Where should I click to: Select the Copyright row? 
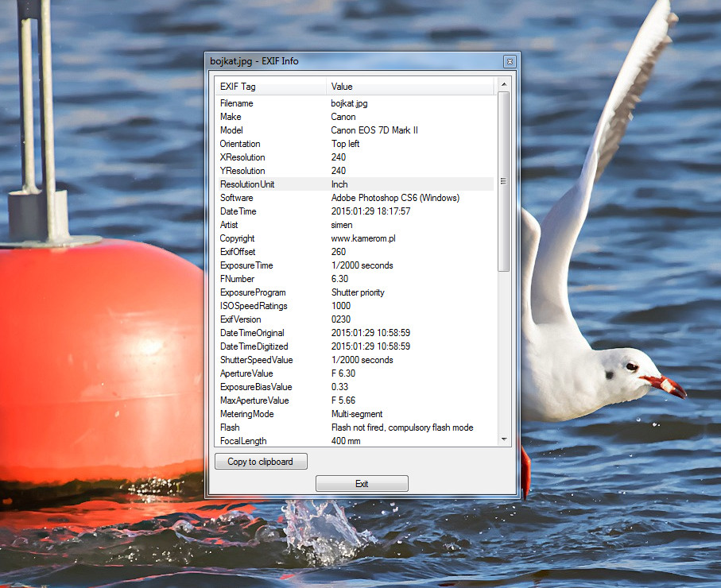tap(355, 238)
